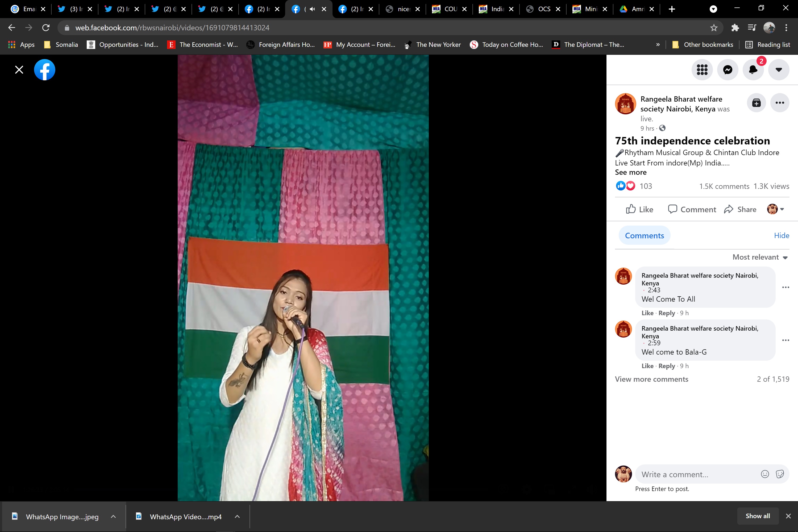Open the Facebook Messenger icon
This screenshot has width=798, height=532.
[x=728, y=70]
